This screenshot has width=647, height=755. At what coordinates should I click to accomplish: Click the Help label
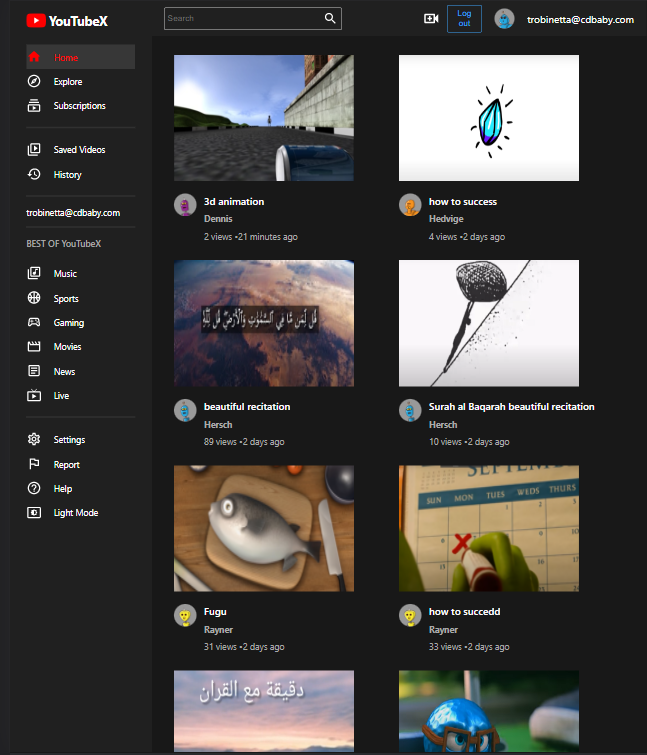tap(63, 489)
